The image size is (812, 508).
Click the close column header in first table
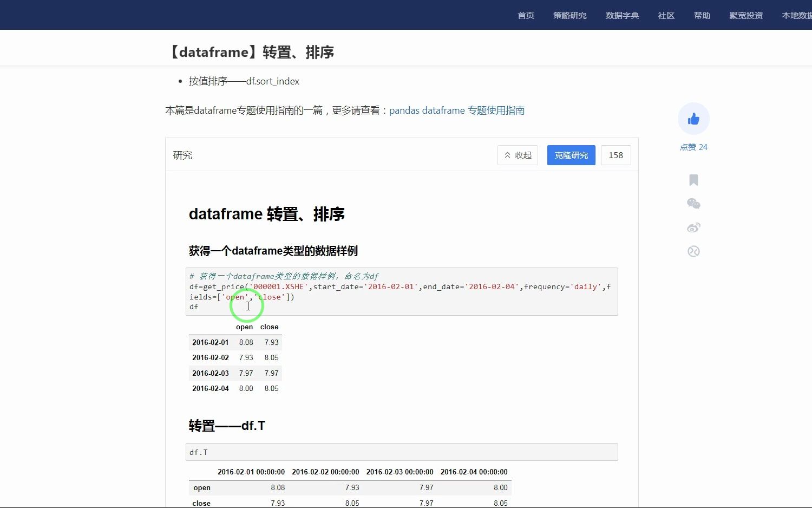[269, 327]
